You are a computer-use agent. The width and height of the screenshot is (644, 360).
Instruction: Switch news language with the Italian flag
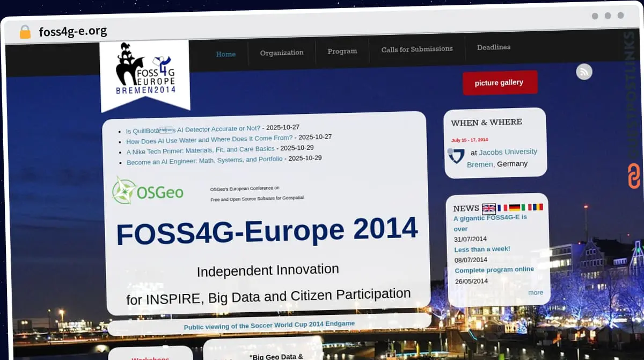[526, 207]
